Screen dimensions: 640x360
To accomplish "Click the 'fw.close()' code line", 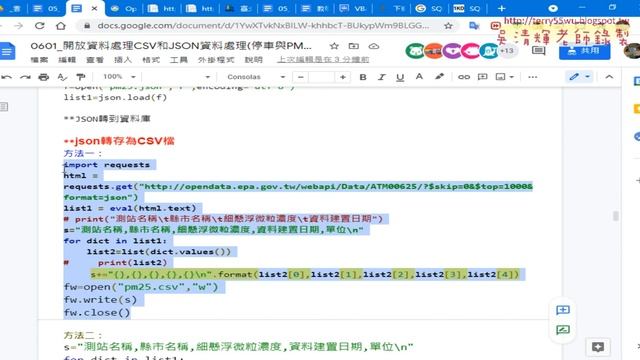I will click(97, 313).
